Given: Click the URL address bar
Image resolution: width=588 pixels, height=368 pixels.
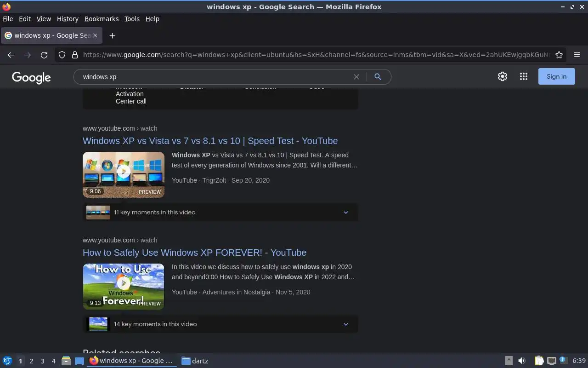Looking at the screenshot, I should tap(316, 55).
